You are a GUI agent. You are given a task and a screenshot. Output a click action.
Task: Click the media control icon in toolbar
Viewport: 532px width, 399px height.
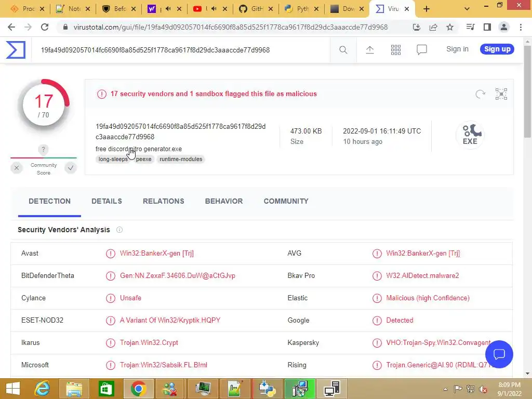(x=470, y=27)
